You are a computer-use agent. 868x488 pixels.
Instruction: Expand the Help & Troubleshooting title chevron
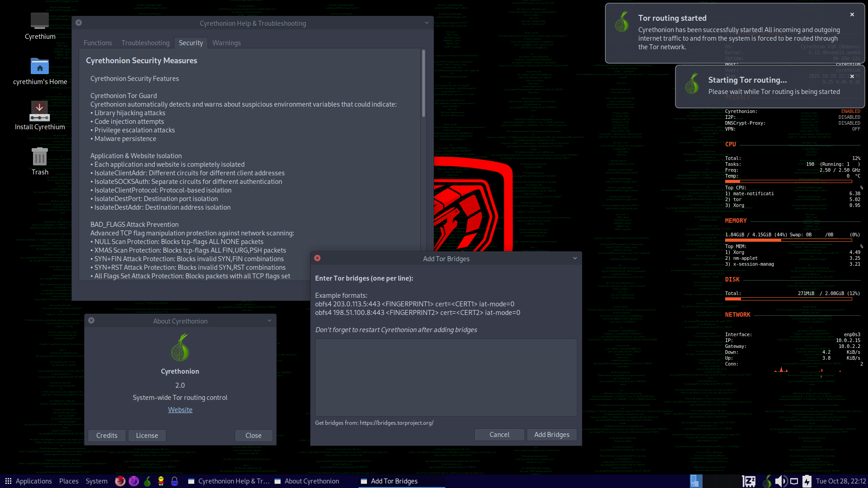click(427, 23)
